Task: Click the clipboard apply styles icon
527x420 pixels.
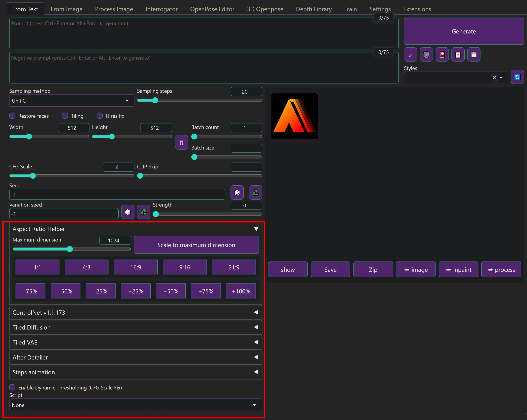Action: pos(458,54)
